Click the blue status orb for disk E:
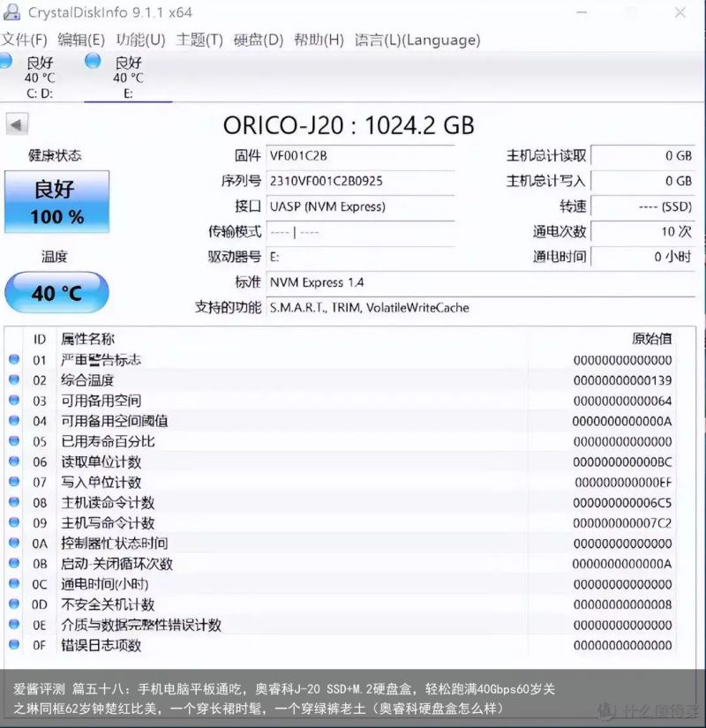 (x=93, y=61)
